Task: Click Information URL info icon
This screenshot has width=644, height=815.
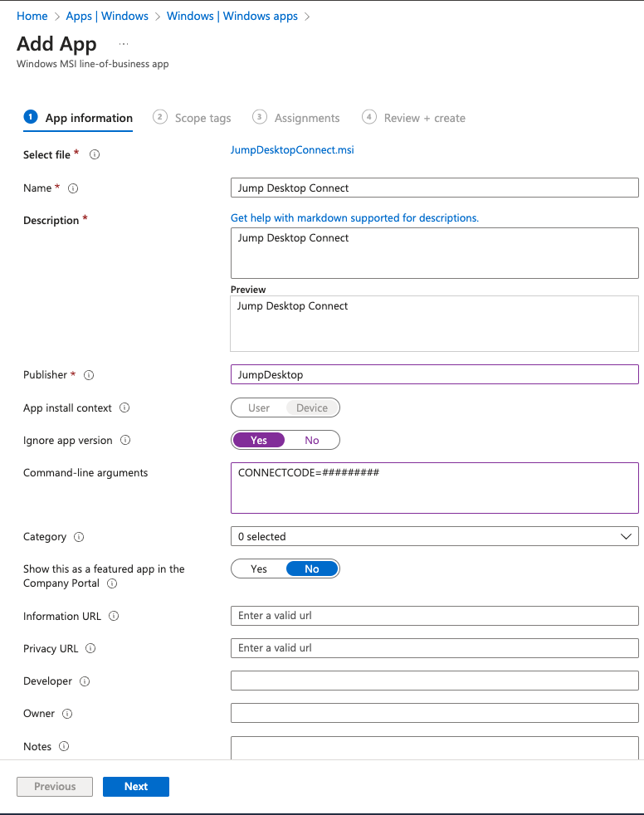Action: point(114,616)
